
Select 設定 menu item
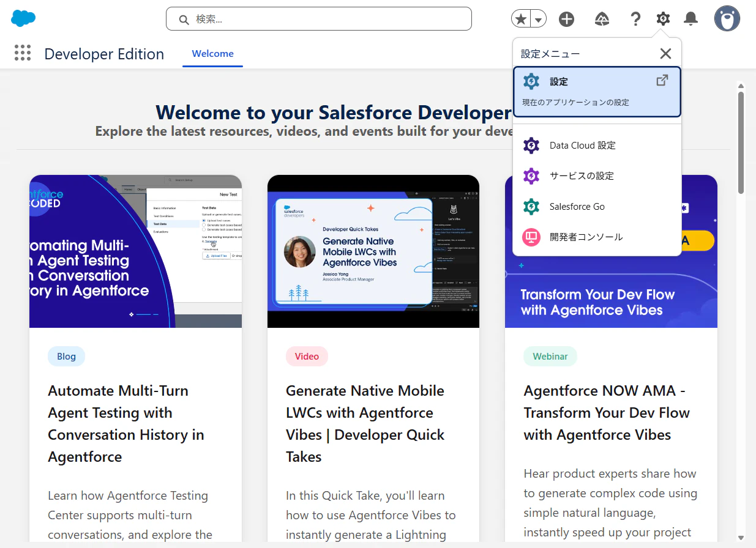coord(597,92)
